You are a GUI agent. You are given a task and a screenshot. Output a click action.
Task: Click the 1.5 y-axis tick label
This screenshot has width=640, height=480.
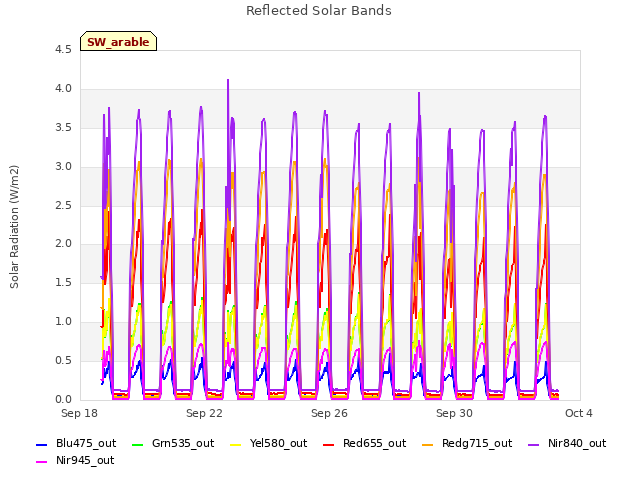pyautogui.click(x=63, y=282)
